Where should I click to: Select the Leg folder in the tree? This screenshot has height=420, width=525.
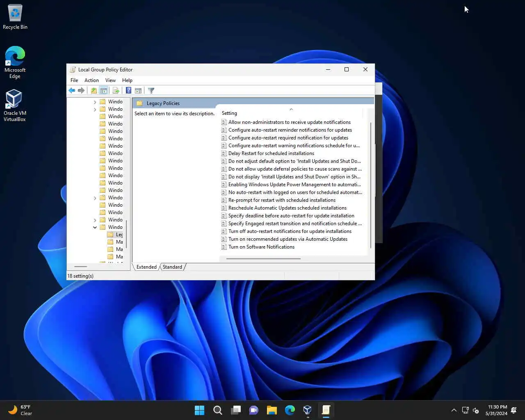pyautogui.click(x=115, y=235)
